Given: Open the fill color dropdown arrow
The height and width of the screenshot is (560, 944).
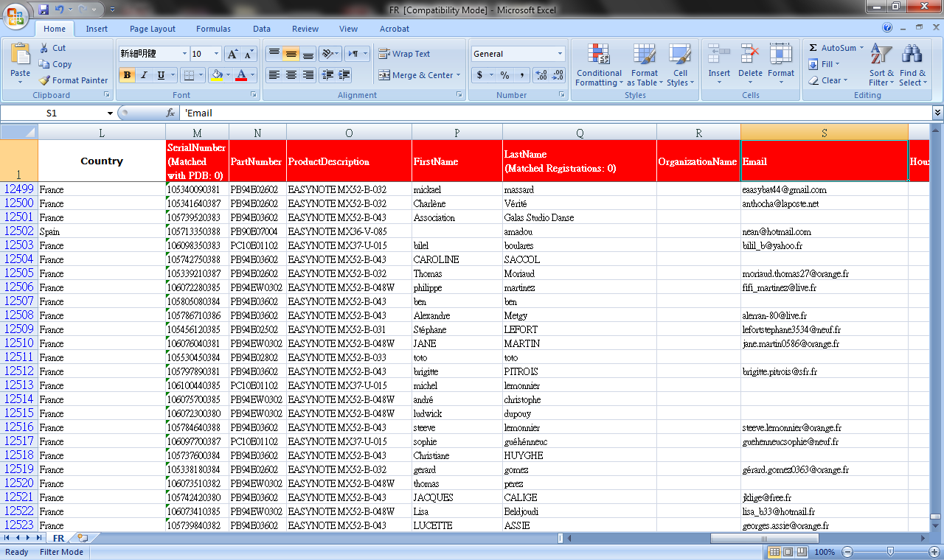Looking at the screenshot, I should (x=227, y=75).
